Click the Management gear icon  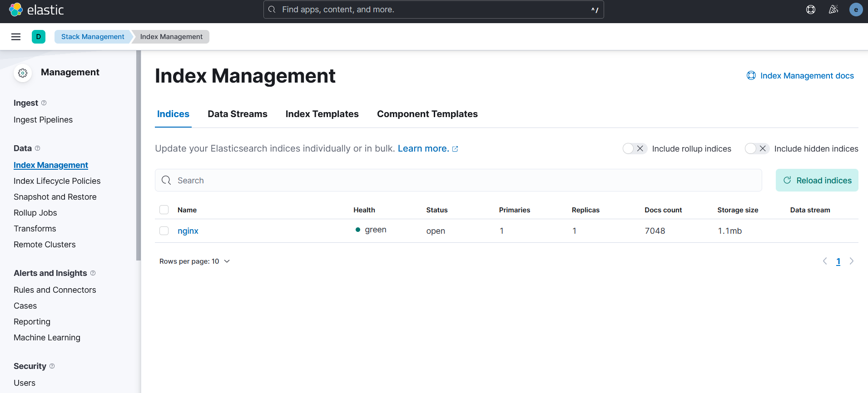click(x=23, y=73)
